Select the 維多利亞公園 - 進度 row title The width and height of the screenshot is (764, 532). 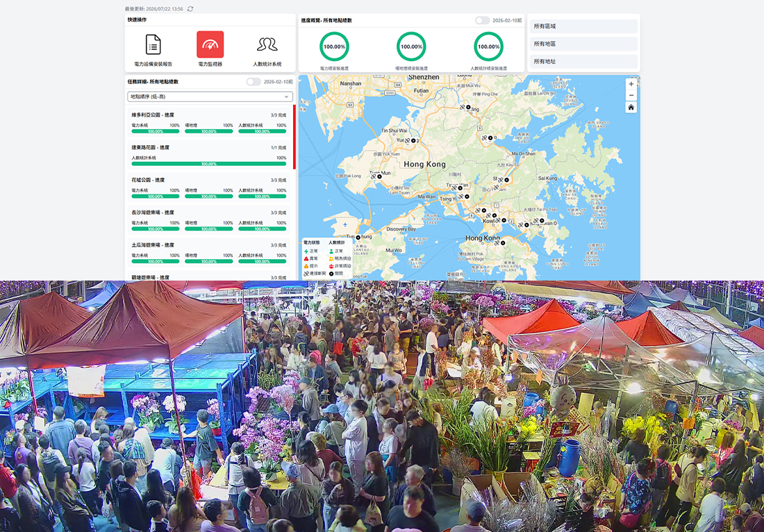(153, 115)
